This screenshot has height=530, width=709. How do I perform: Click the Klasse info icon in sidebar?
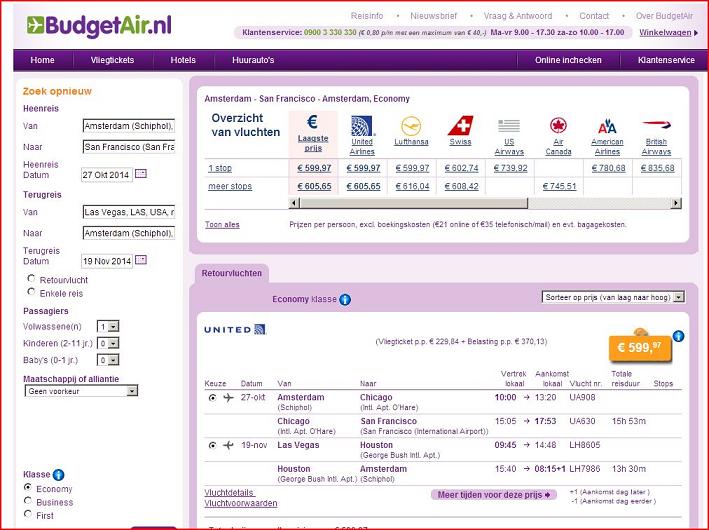(x=58, y=475)
